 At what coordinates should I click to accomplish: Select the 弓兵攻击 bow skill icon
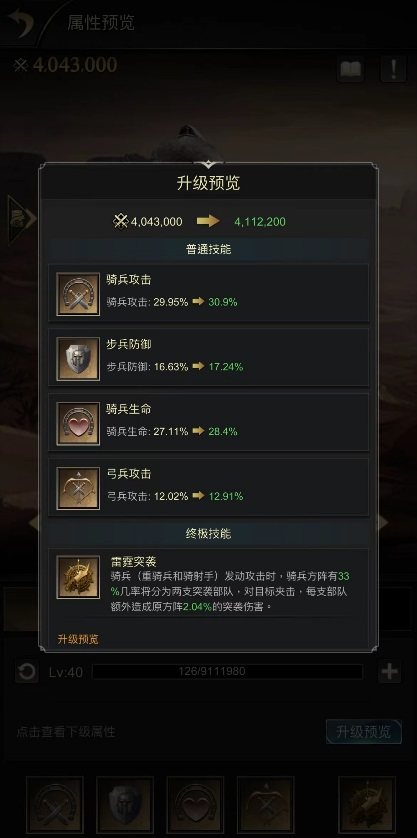pyautogui.click(x=78, y=488)
